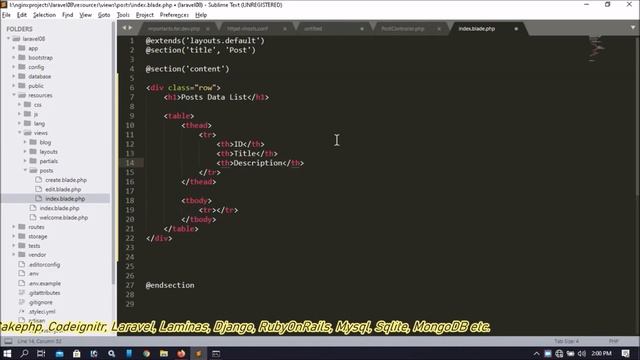Click line number 14 in the gutter
Image resolution: width=640 pixels, height=360 pixels.
[x=130, y=163]
